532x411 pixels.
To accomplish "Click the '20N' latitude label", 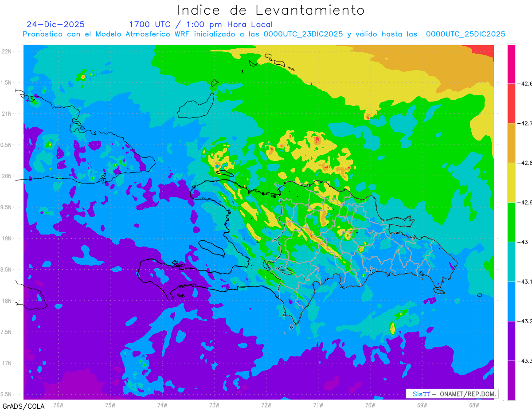I will click(7, 176).
